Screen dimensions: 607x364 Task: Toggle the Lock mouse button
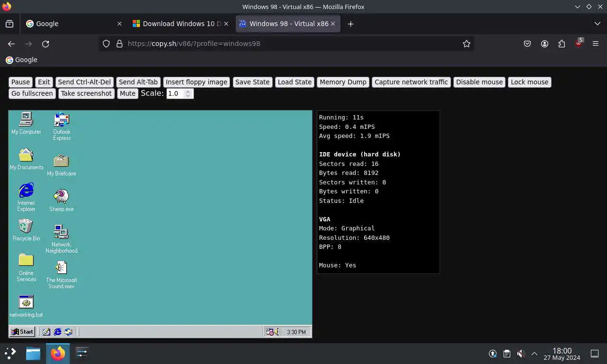(530, 82)
